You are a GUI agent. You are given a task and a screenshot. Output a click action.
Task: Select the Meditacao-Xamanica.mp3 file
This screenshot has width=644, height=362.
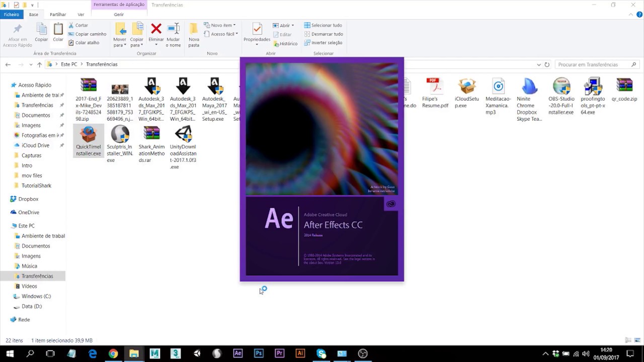(498, 96)
